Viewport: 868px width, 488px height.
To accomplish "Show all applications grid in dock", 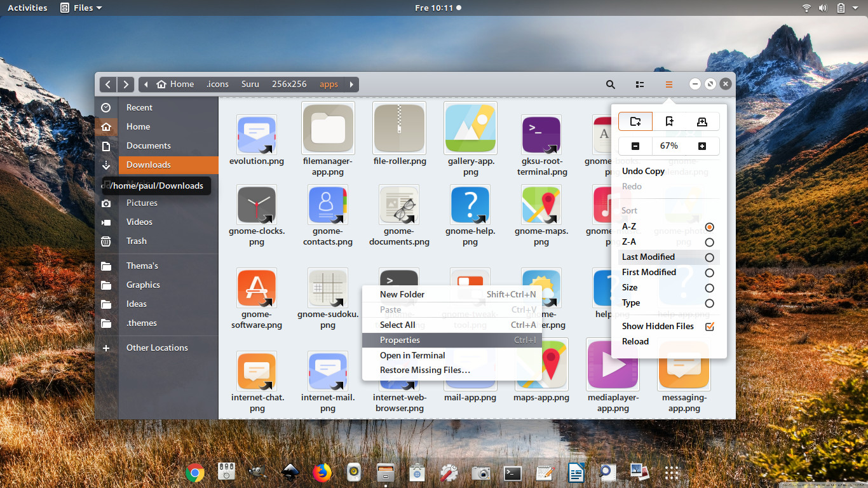I will (672, 473).
